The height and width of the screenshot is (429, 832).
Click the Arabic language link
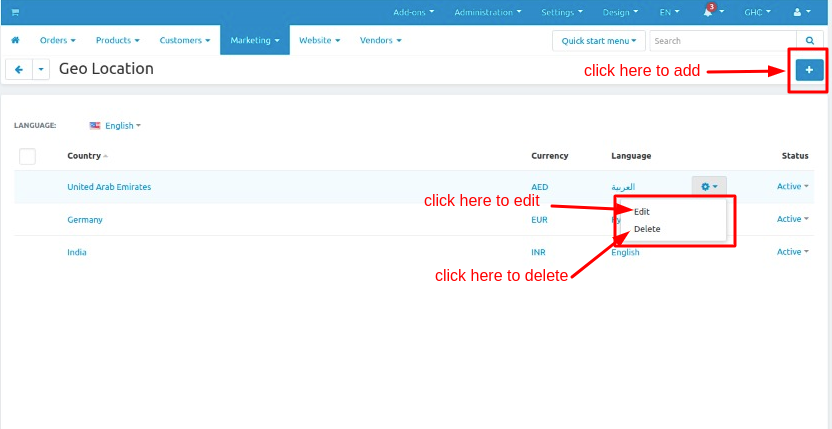coord(623,187)
